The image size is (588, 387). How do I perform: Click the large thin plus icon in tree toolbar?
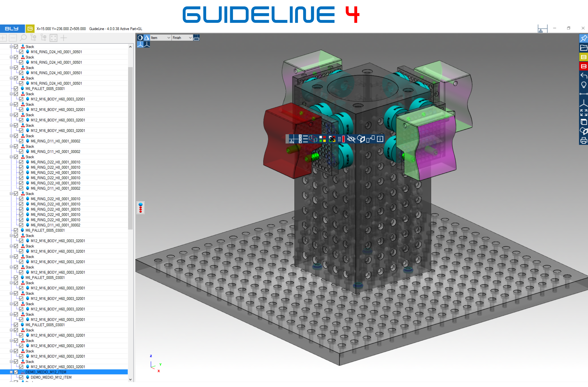(x=64, y=38)
